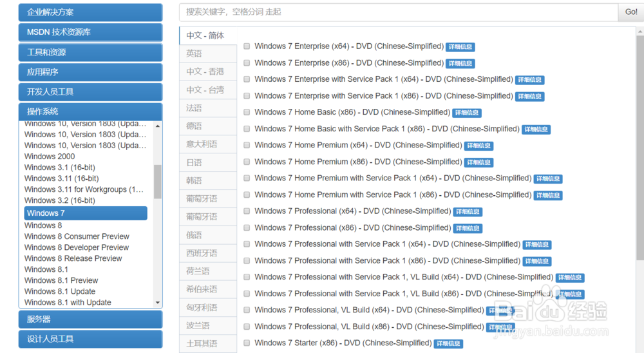Expand 工具和资源 category

90,52
